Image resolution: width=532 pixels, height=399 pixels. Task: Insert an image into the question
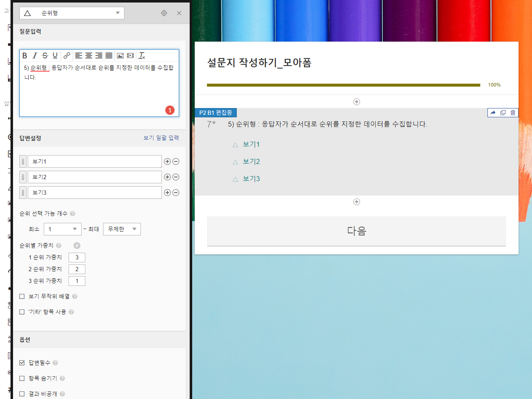tap(120, 55)
